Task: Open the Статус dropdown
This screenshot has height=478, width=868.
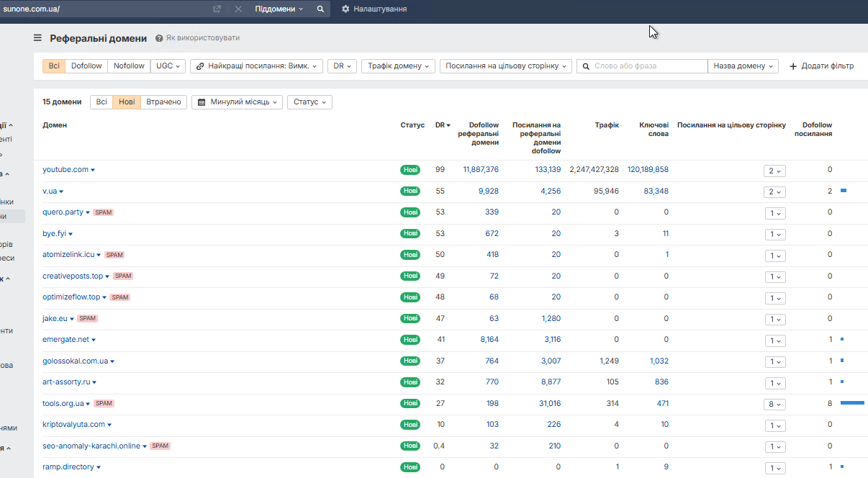Action: [309, 102]
